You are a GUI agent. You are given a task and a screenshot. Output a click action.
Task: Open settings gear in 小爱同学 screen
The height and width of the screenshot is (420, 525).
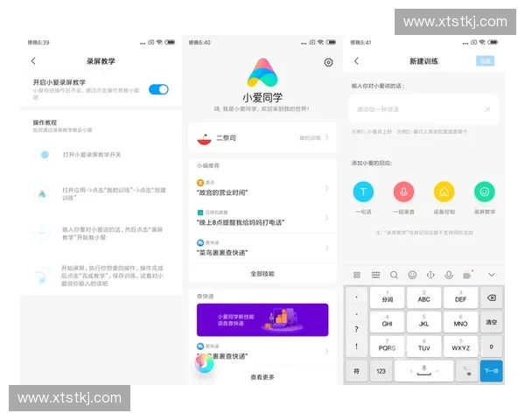pyautogui.click(x=328, y=62)
